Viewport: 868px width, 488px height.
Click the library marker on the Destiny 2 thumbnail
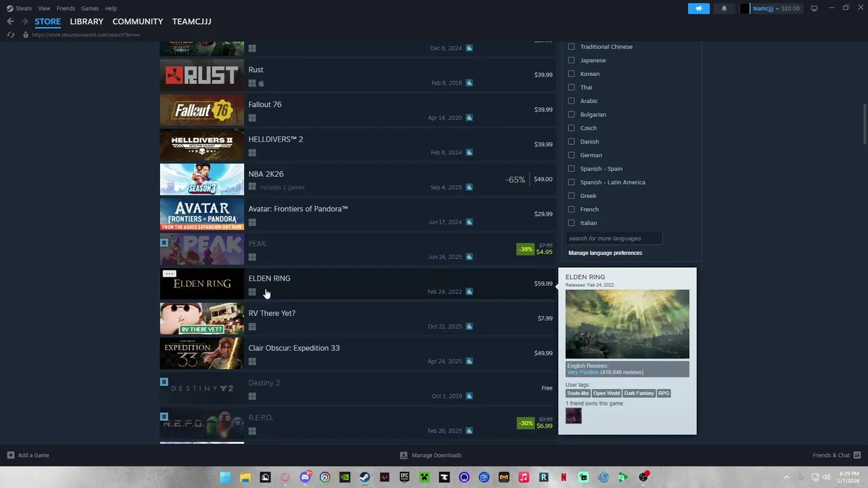(x=164, y=382)
